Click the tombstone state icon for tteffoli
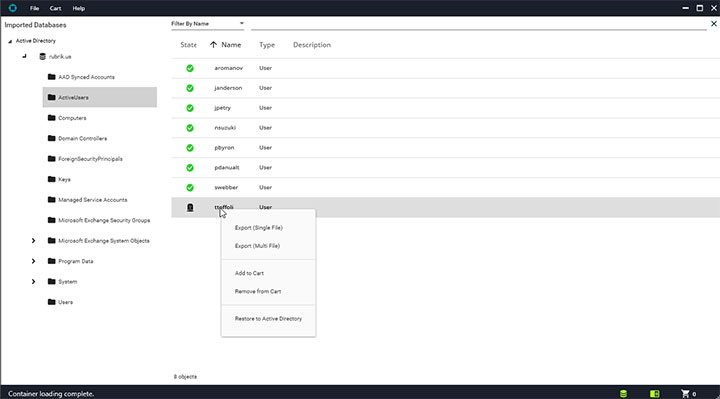Screen dimensions: 720x399 [x=190, y=208]
